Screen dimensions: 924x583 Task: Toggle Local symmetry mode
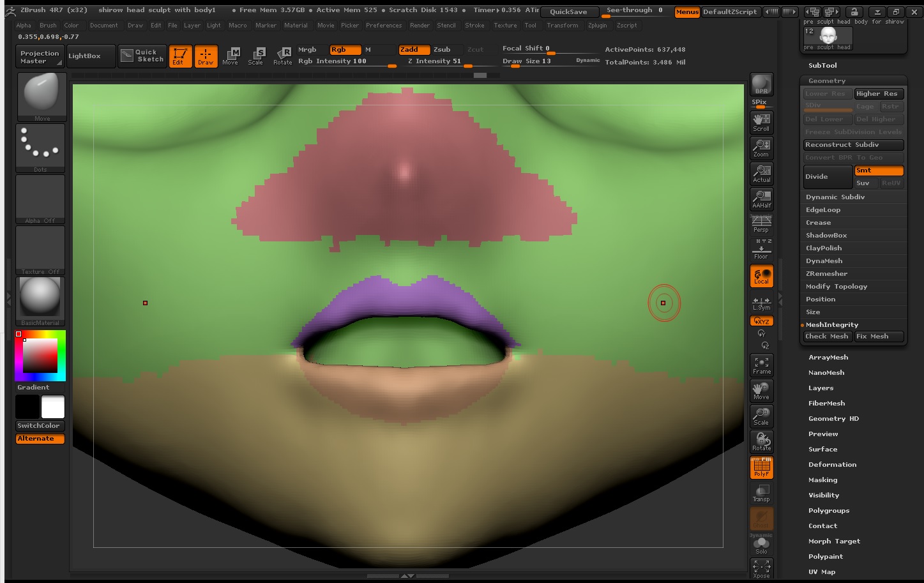pos(761,276)
